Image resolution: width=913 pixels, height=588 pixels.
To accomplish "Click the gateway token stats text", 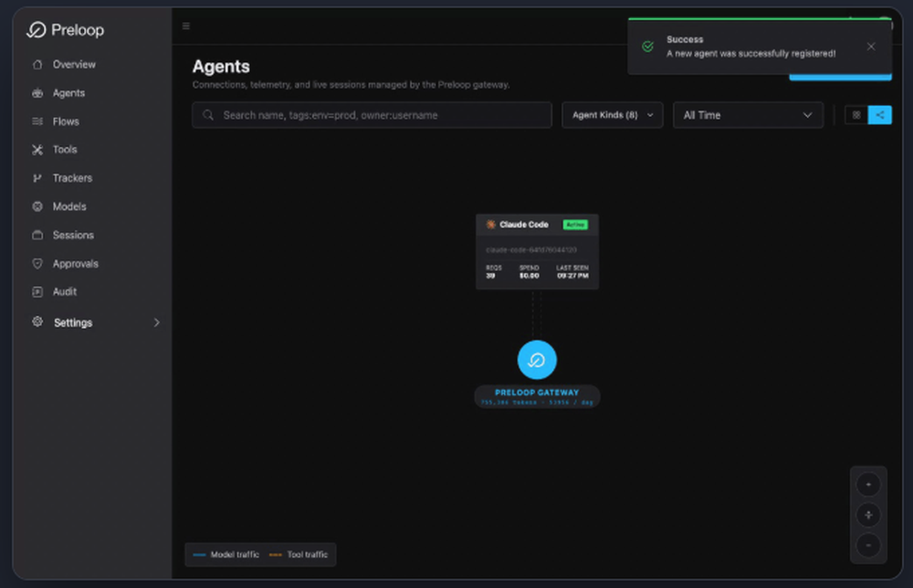I will (x=537, y=403).
